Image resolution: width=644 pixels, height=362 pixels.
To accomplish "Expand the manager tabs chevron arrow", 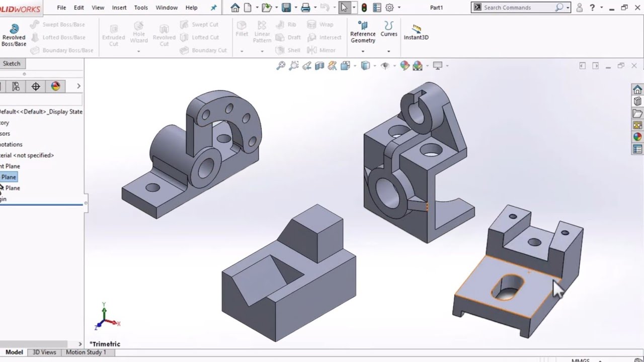I will (x=78, y=86).
